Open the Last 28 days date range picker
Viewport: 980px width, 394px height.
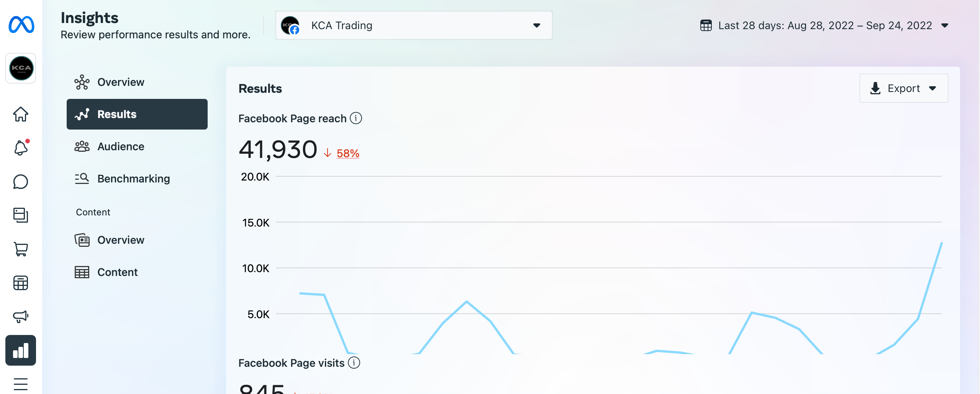point(824,25)
